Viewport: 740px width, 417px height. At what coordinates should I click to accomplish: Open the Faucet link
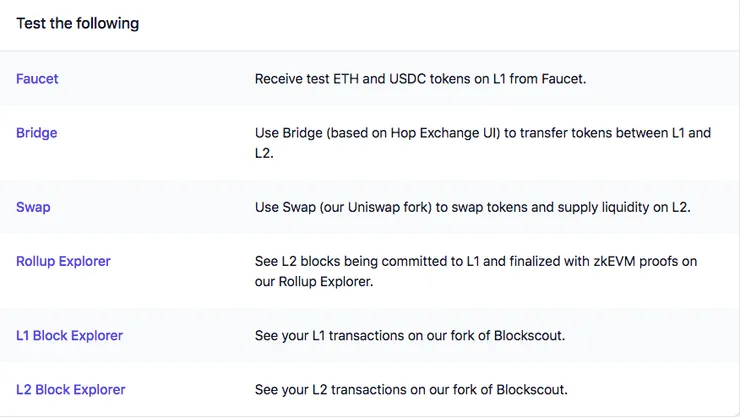click(37, 79)
